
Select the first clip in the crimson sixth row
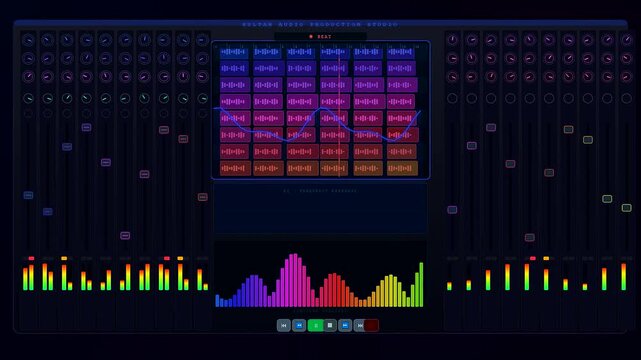(x=234, y=135)
